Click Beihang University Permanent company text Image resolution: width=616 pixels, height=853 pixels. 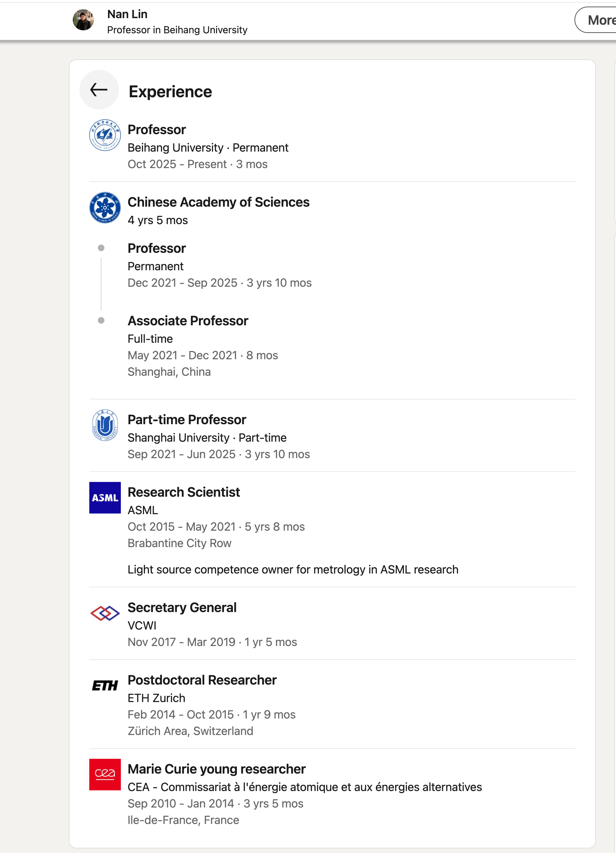click(208, 148)
